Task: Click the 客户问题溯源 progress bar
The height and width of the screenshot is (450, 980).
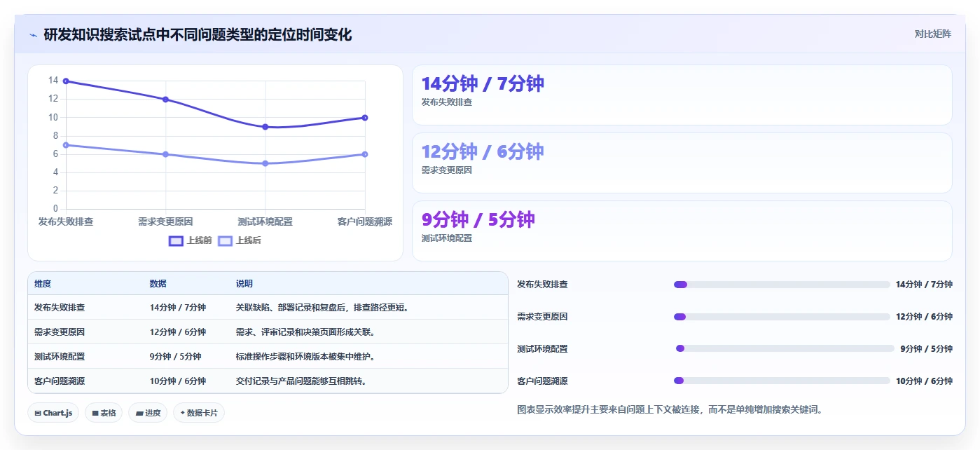Action: click(x=781, y=381)
